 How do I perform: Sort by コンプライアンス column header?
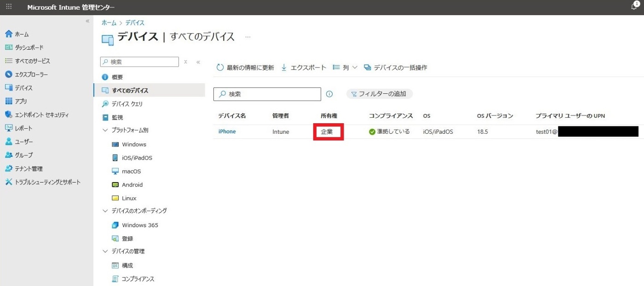coord(391,116)
